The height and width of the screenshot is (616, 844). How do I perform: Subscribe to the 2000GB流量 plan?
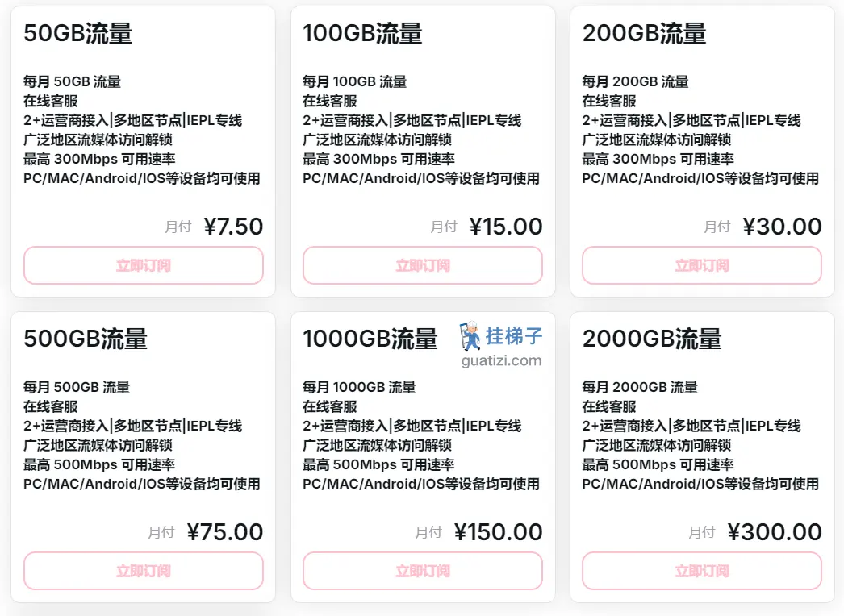702,571
